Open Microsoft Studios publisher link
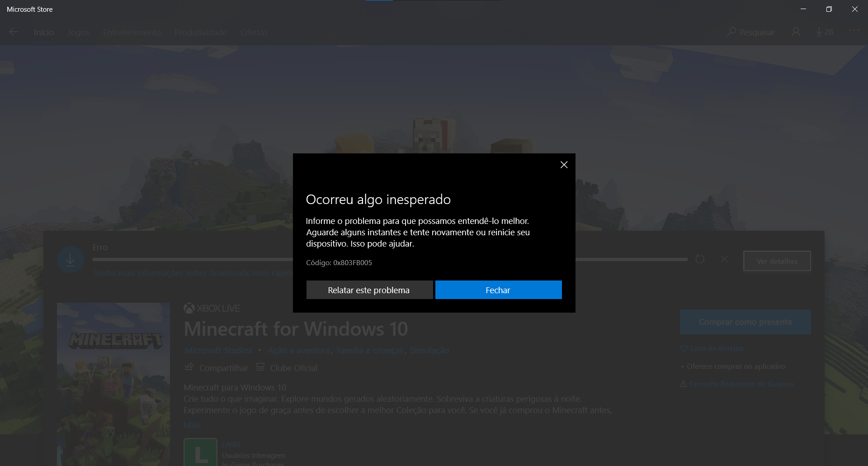This screenshot has height=466, width=868. [218, 351]
